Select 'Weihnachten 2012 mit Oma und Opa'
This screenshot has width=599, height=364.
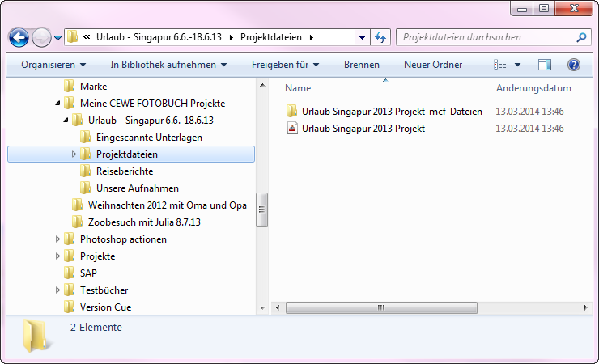tap(167, 205)
